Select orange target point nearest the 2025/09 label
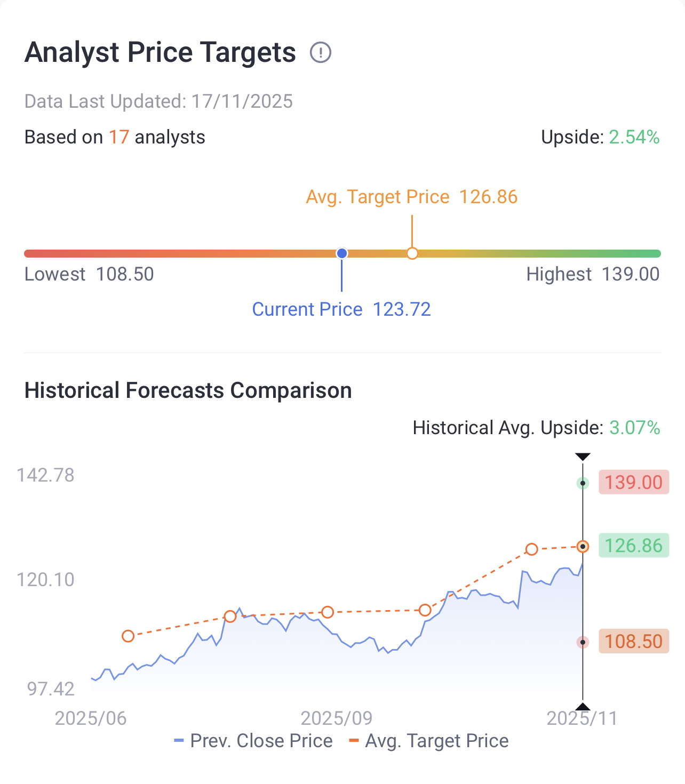 [x=328, y=612]
